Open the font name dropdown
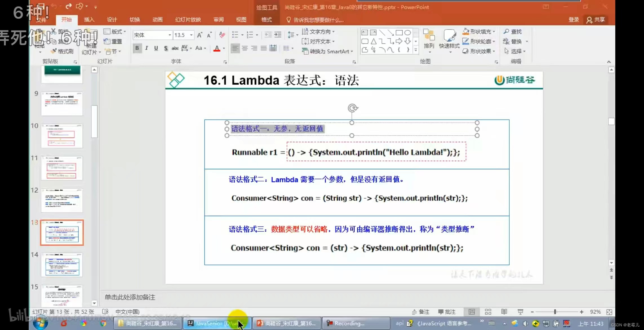Image resolution: width=644 pixels, height=330 pixels. pos(170,35)
